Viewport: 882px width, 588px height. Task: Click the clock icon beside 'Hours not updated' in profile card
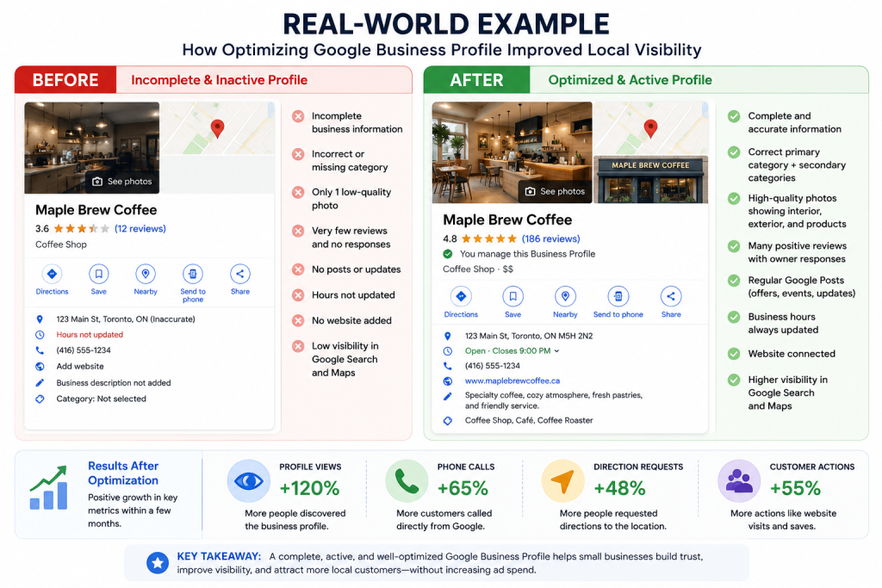pos(40,335)
